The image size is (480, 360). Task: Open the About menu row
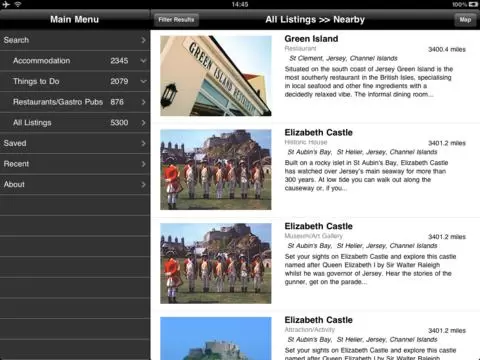tap(75, 184)
